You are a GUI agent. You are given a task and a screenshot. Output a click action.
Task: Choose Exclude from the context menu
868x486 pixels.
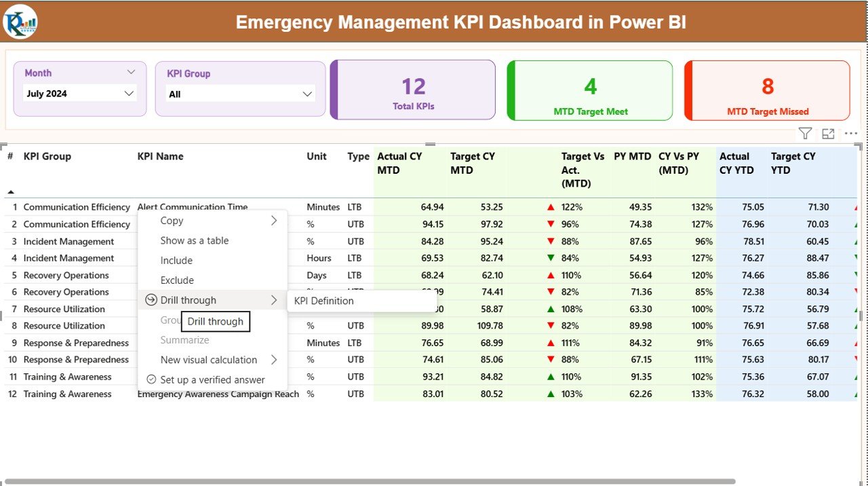point(177,280)
